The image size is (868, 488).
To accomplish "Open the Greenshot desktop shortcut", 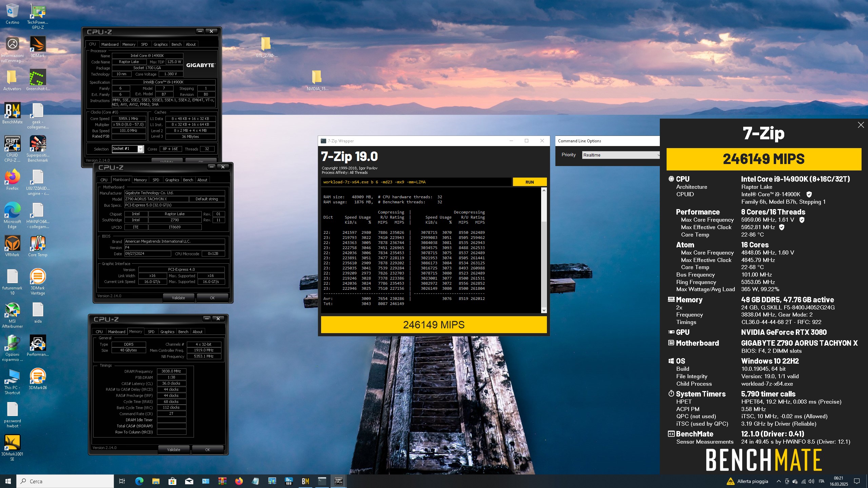I will click(x=38, y=80).
